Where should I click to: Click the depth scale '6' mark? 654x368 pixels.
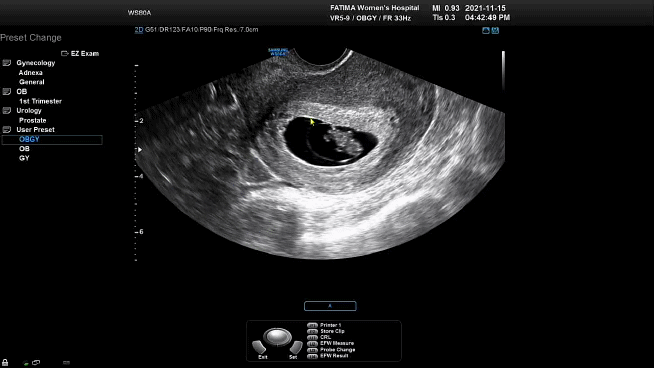pos(141,232)
